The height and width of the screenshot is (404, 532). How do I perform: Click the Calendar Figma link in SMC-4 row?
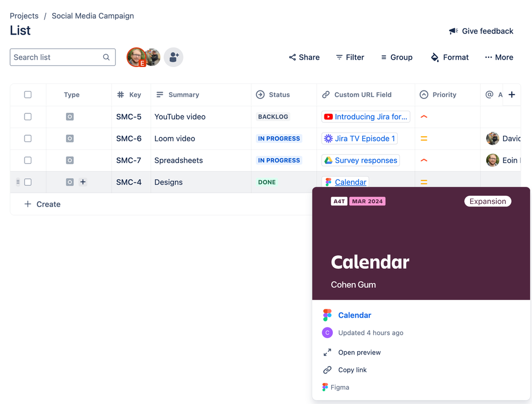click(350, 182)
